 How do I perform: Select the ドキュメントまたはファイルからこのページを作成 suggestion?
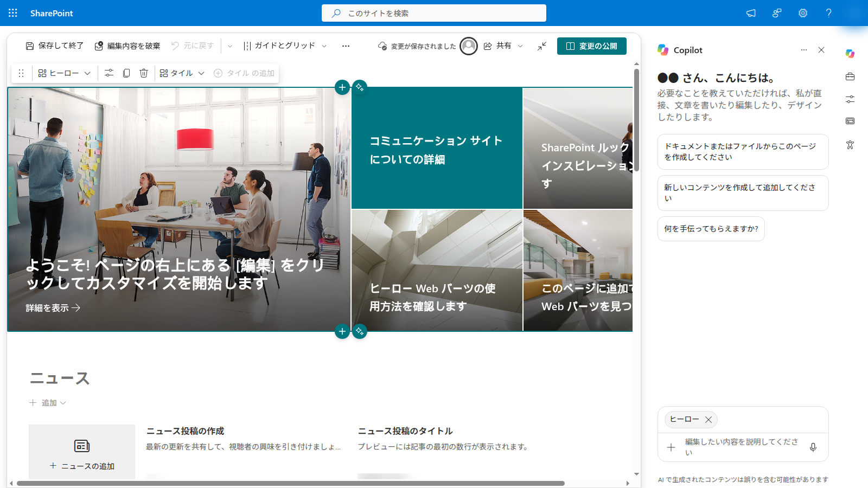coord(743,152)
